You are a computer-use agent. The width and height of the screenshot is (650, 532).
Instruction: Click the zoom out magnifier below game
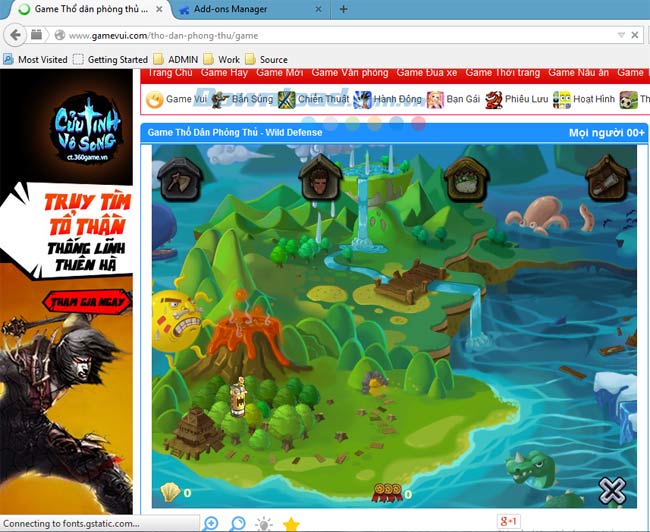(238, 523)
